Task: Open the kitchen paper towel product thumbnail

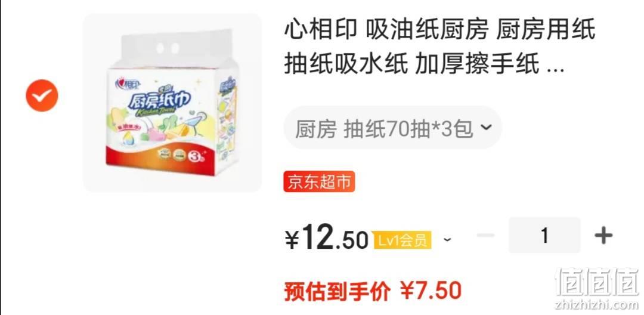Action: tap(172, 103)
